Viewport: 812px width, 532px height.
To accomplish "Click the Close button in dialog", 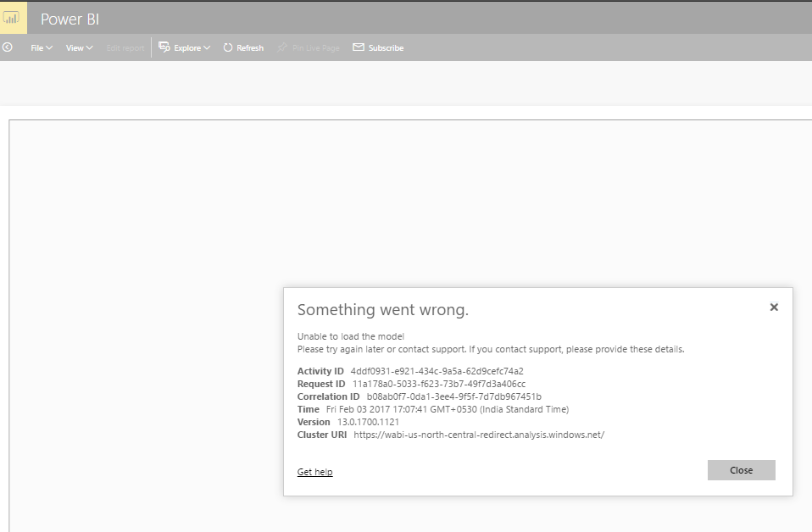I will (x=741, y=470).
